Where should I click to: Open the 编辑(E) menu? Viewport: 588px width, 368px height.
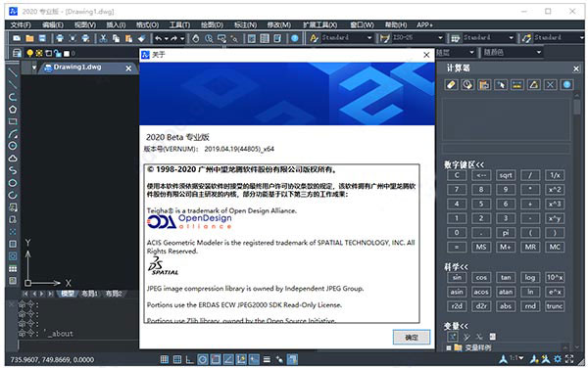[x=53, y=25]
